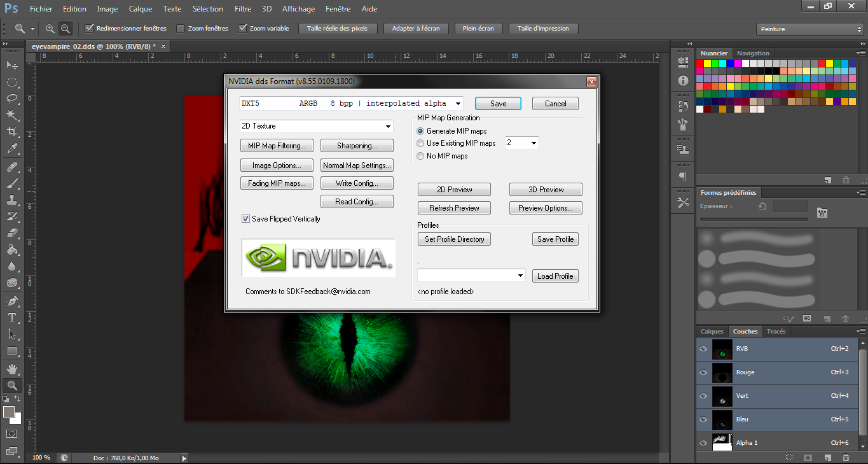The width and height of the screenshot is (868, 464).
Task: Select the Brush tool
Action: [13, 183]
